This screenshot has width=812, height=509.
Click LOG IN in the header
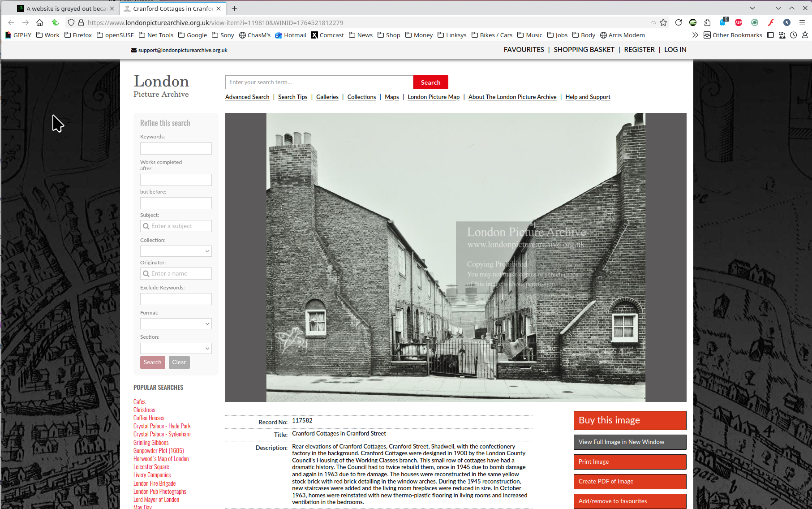[675, 50]
